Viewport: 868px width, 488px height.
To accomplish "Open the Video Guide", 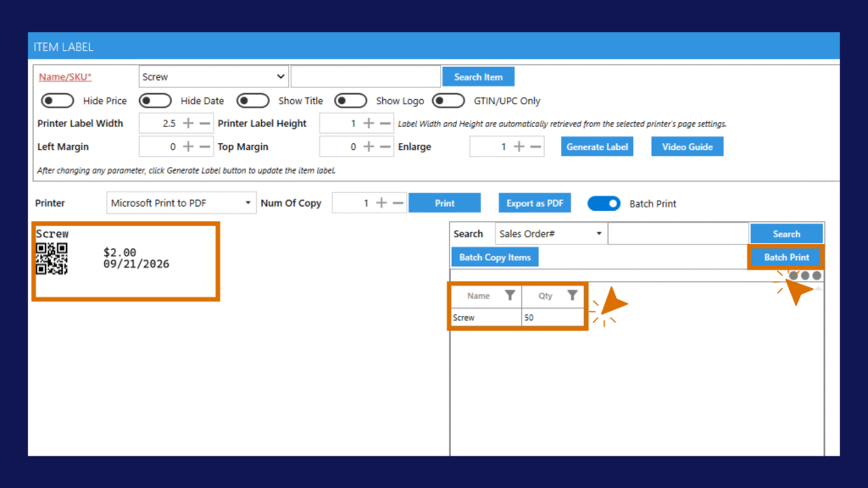I will (x=687, y=147).
